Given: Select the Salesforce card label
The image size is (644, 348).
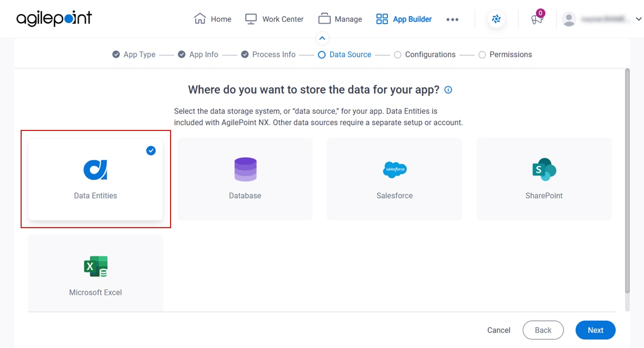Looking at the screenshot, I should pyautogui.click(x=394, y=195).
